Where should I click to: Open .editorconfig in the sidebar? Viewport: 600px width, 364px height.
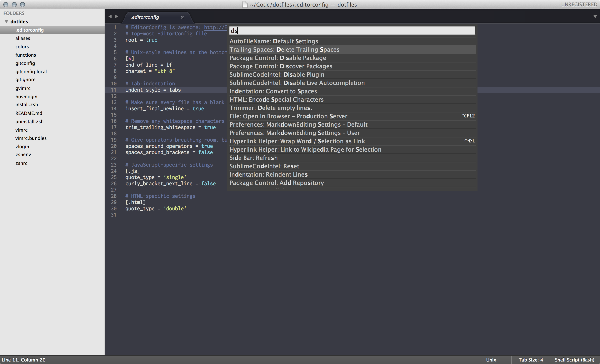click(52, 30)
